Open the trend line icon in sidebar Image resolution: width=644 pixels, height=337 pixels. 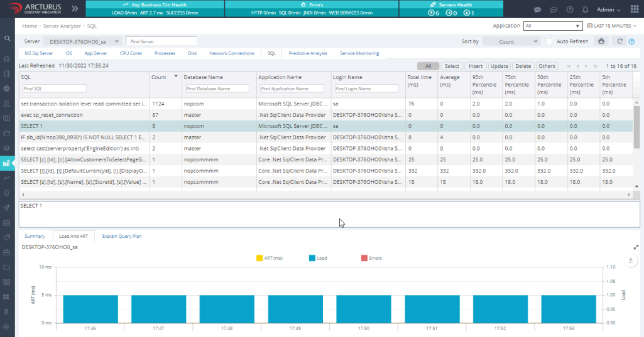(x=6, y=178)
